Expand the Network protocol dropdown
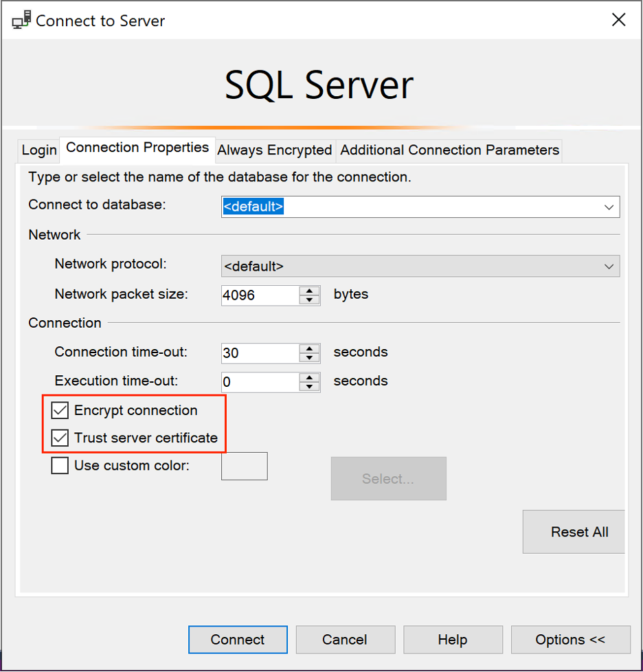This screenshot has height=672, width=643. coord(609,266)
